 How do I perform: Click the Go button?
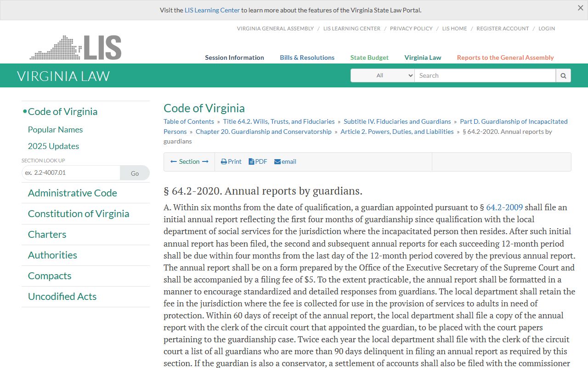tap(135, 173)
